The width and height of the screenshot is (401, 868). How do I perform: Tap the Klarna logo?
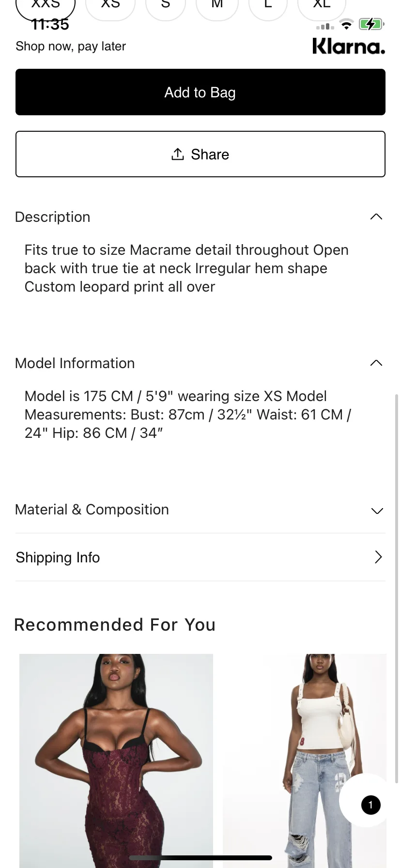point(349,46)
